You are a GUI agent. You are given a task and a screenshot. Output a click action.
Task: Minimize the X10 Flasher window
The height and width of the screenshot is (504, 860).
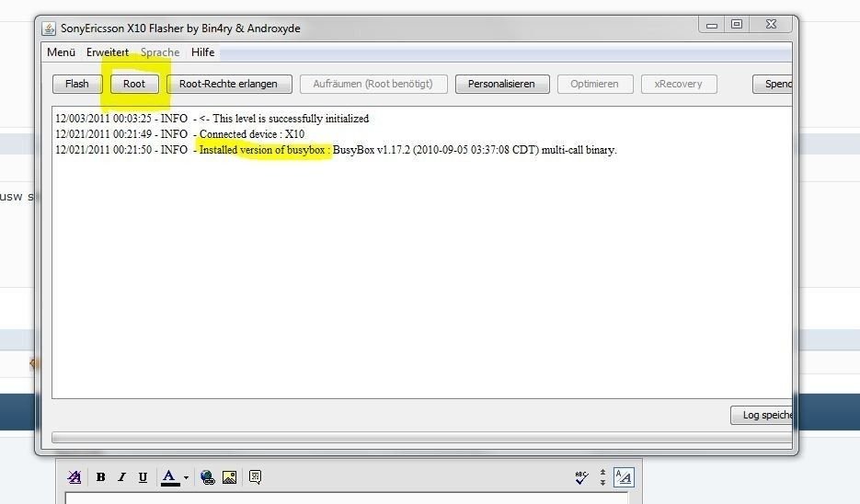tap(712, 25)
